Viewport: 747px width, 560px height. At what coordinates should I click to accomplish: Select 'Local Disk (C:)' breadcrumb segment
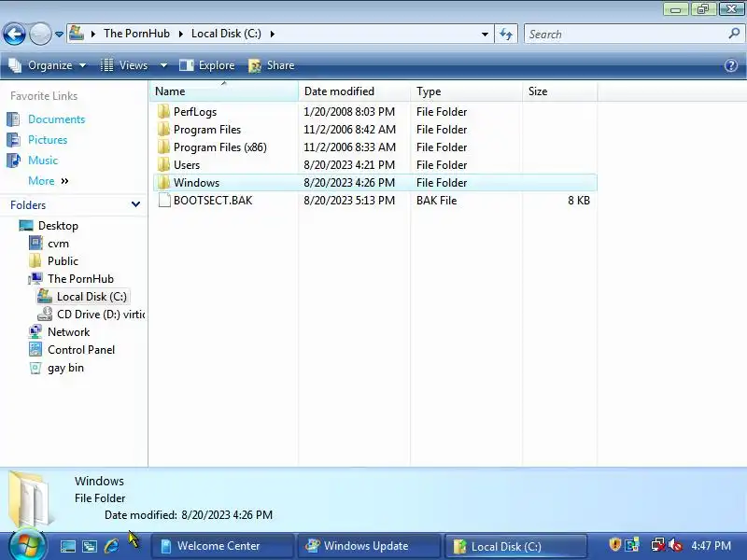226,34
